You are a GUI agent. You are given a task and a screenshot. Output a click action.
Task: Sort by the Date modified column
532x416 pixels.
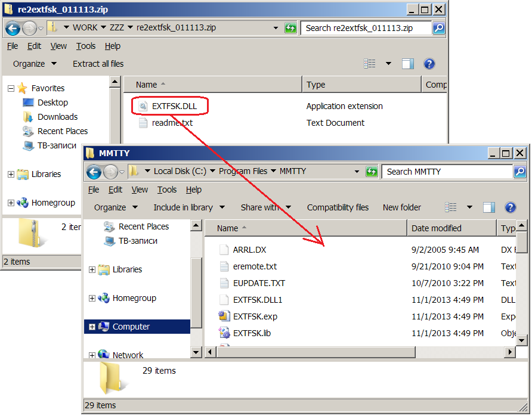click(451, 228)
